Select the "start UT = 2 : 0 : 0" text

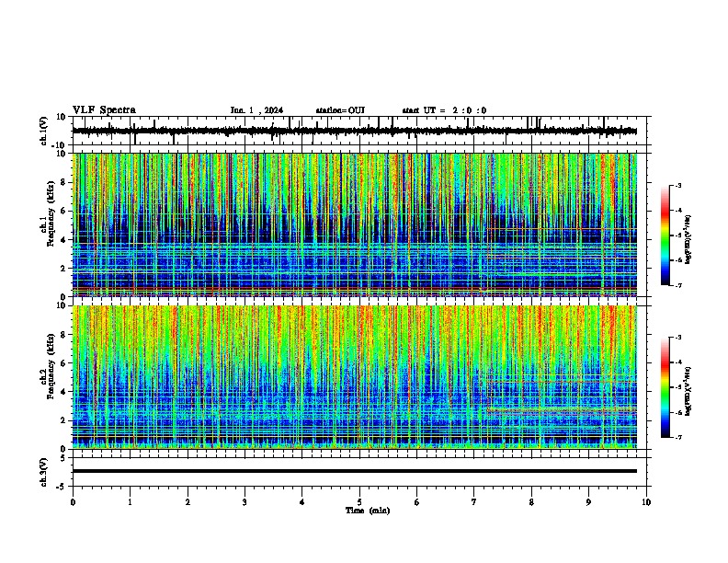pos(444,110)
